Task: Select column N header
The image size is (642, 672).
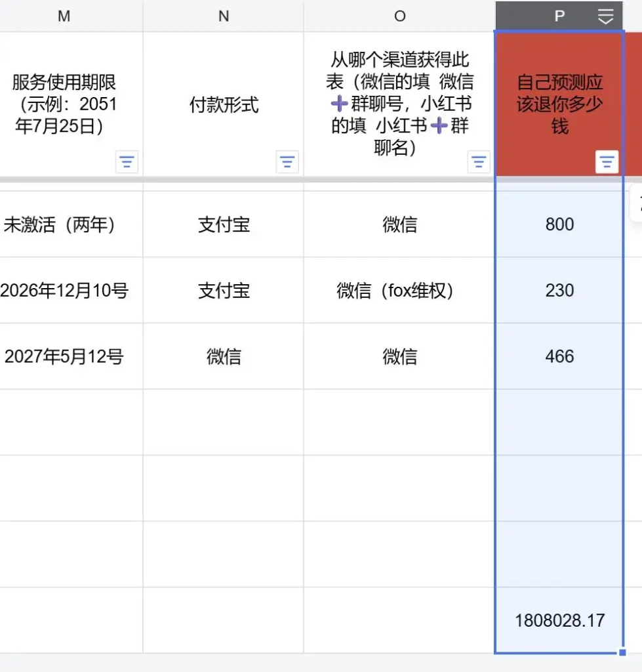Action: 223,16
